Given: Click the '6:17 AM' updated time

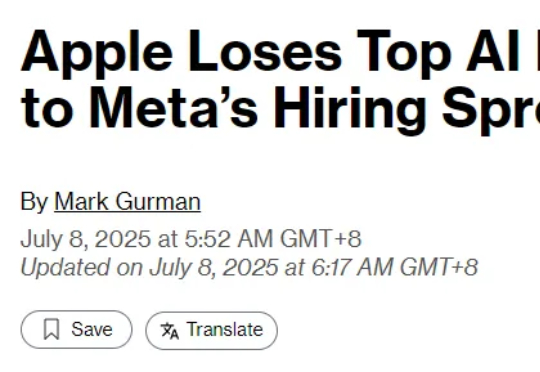Looking at the screenshot, I should [352, 267].
